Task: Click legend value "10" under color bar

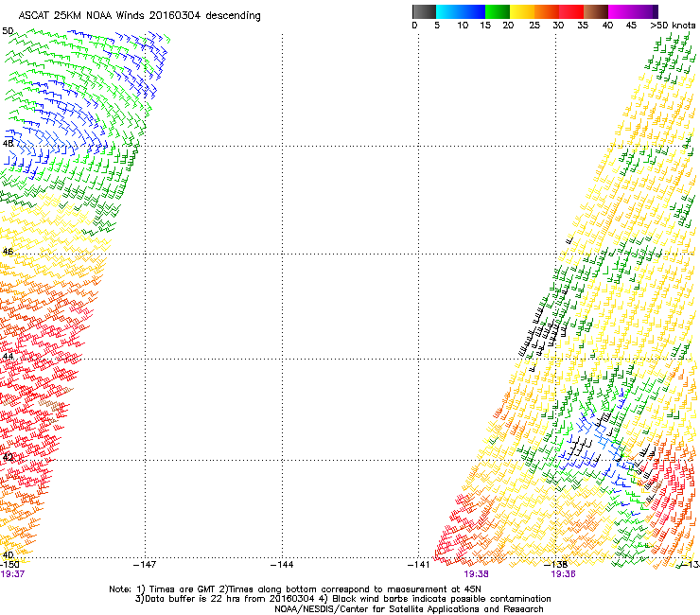Action: (463, 26)
